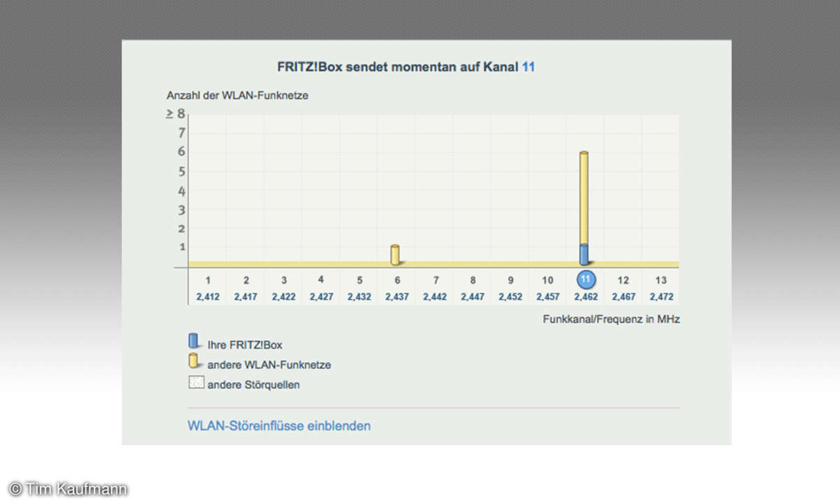This screenshot has height=504, width=840.
Task: Select channel 3 label on the axis
Action: coord(283,280)
